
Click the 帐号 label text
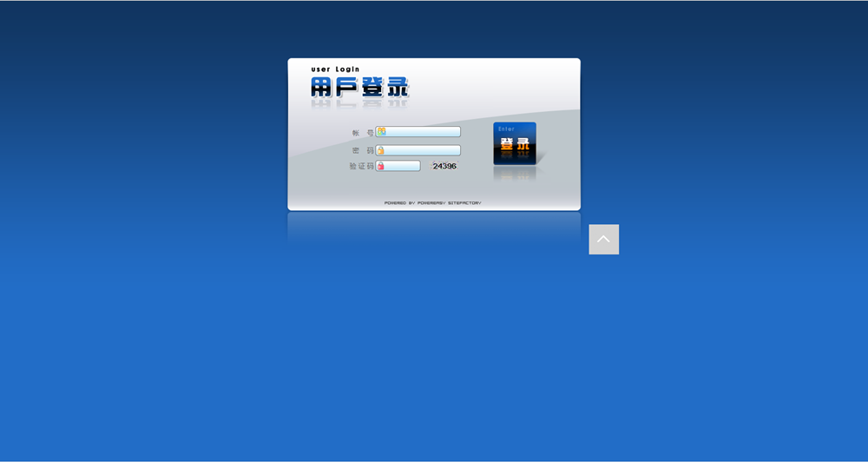tap(363, 133)
